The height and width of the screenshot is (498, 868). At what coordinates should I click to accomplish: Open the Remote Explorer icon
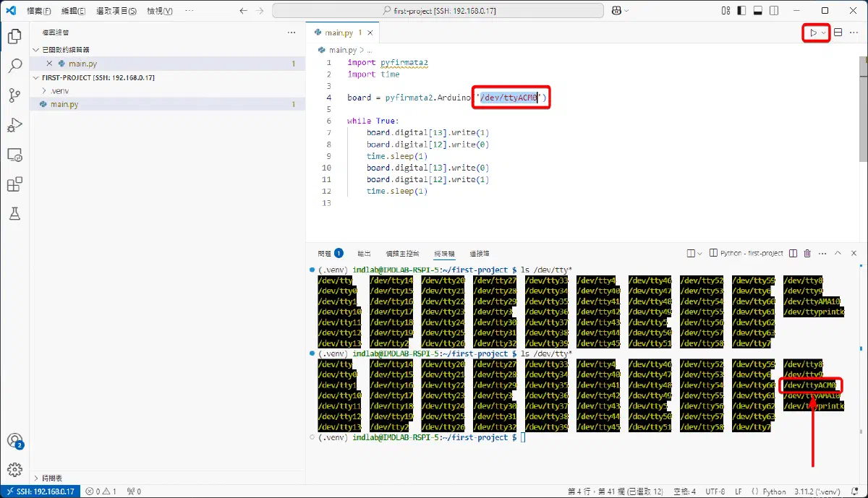16,155
